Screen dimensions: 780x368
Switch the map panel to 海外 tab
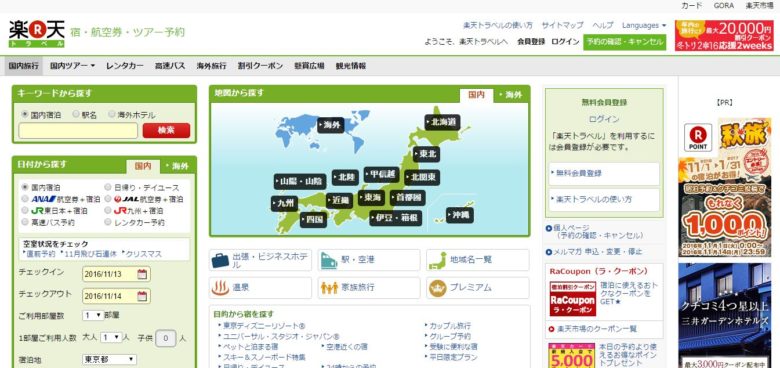(x=511, y=95)
